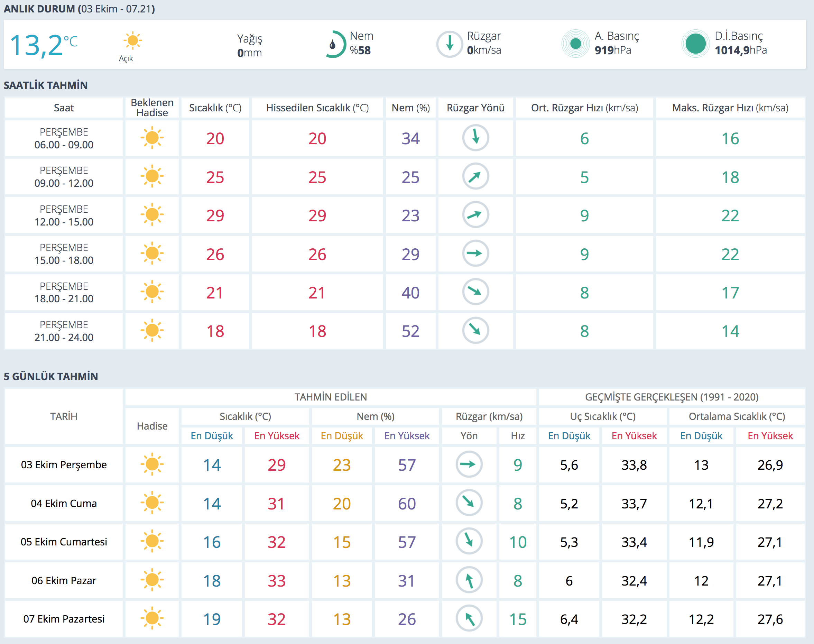814x644 pixels.
Task: Click the current wind direction arrow icon
Action: click(450, 44)
